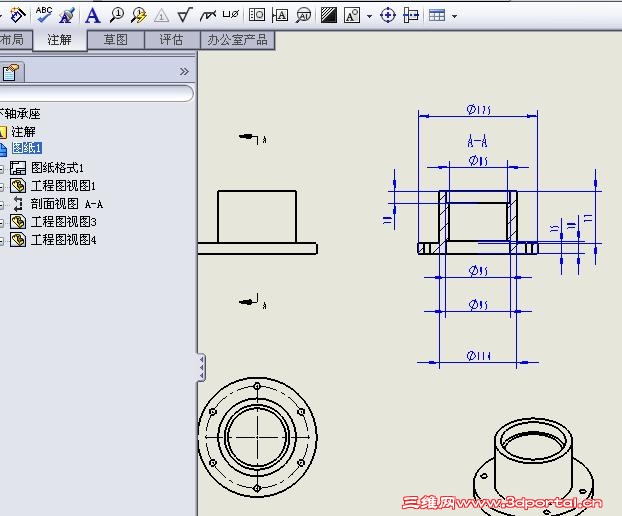Image resolution: width=622 pixels, height=516 pixels.
Task: Click the A-A section view label
Action: pos(477,141)
